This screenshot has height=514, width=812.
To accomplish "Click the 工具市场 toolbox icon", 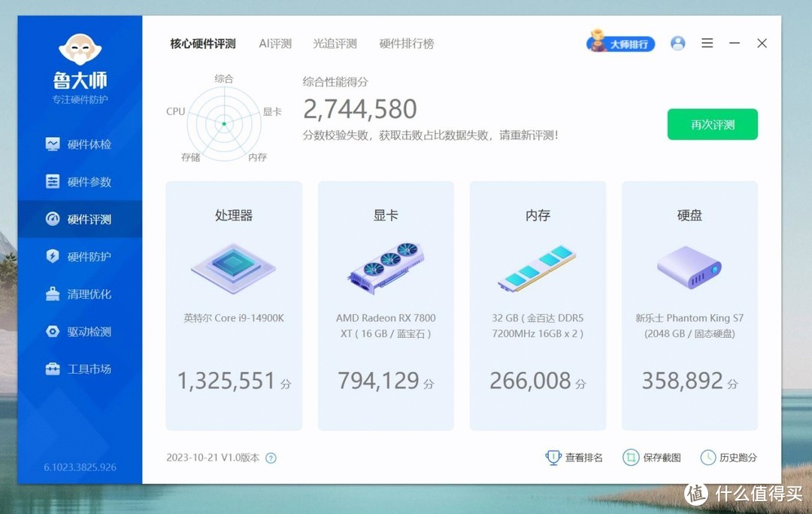I will (x=53, y=369).
